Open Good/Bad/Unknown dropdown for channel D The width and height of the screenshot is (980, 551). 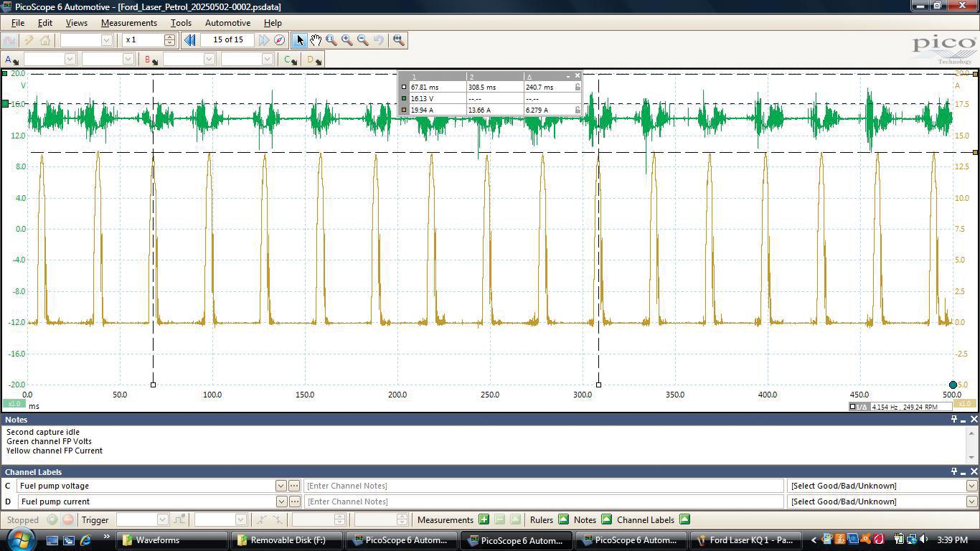click(x=971, y=501)
